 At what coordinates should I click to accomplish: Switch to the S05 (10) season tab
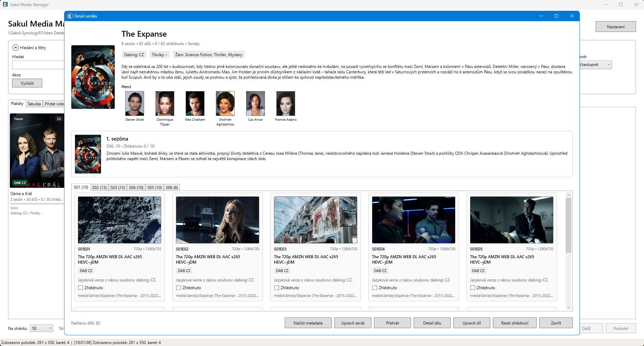154,188
